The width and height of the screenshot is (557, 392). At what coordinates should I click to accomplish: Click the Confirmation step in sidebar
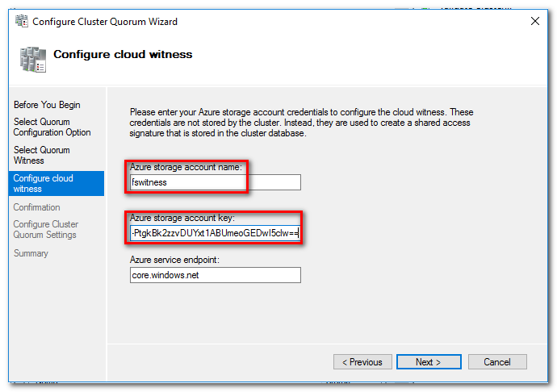click(x=36, y=207)
